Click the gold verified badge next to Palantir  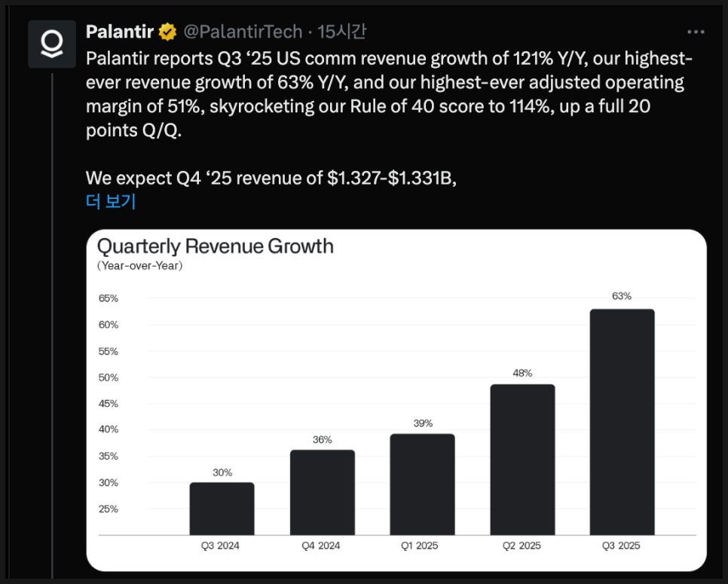click(x=167, y=32)
